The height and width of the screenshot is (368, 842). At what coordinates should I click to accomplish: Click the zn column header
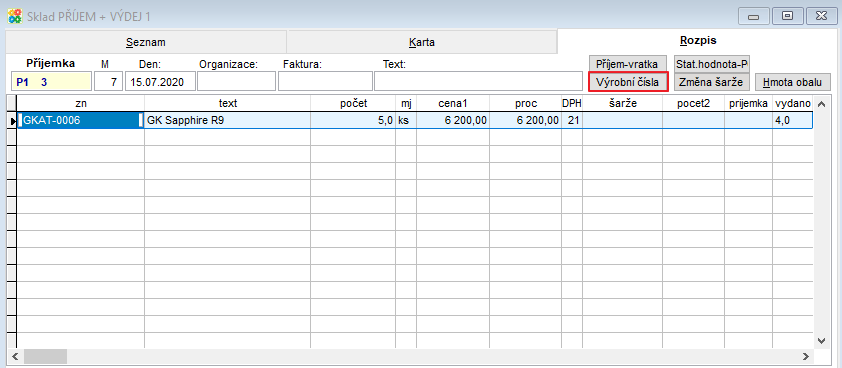point(81,103)
